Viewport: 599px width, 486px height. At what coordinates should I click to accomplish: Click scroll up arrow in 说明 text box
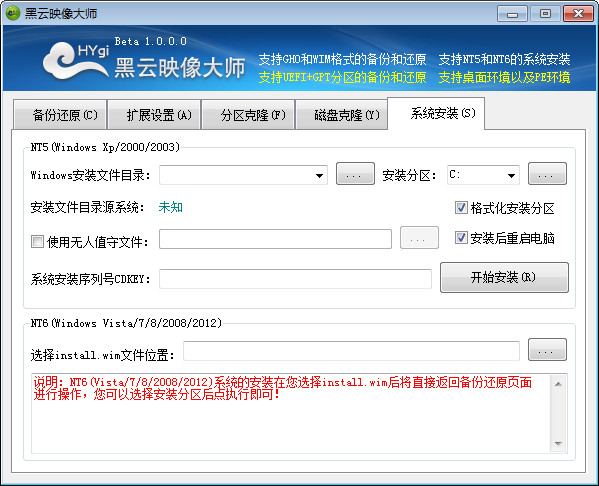point(558,384)
